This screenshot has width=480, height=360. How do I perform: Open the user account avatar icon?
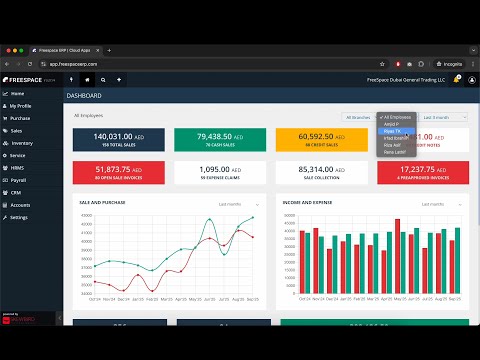(472, 80)
